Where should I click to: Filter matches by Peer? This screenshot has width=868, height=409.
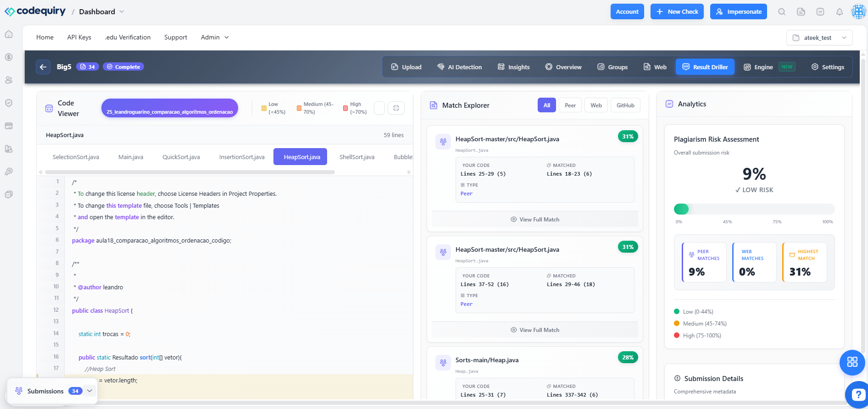pyautogui.click(x=570, y=105)
